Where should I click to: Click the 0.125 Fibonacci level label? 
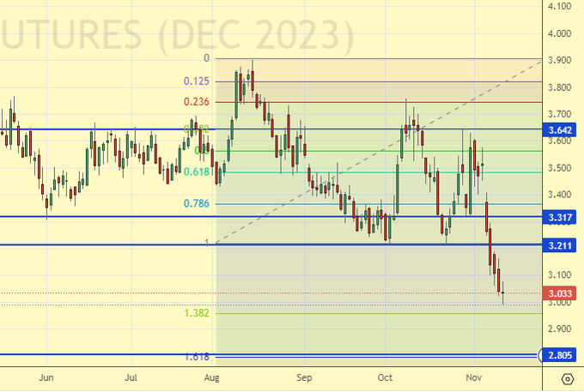pyautogui.click(x=198, y=81)
